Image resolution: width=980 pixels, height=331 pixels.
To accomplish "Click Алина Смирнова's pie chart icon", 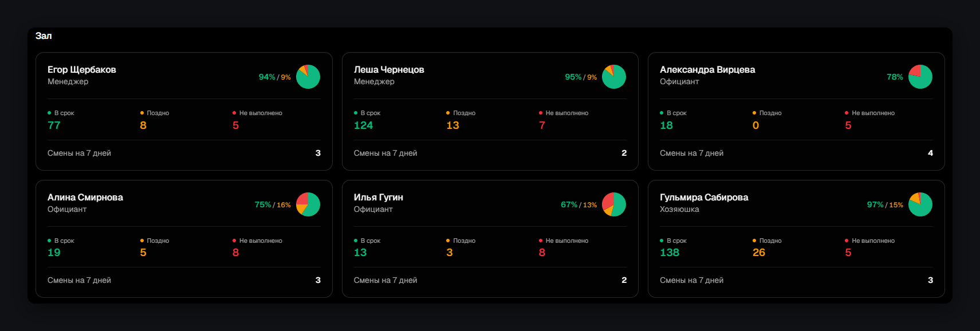I will [x=308, y=204].
